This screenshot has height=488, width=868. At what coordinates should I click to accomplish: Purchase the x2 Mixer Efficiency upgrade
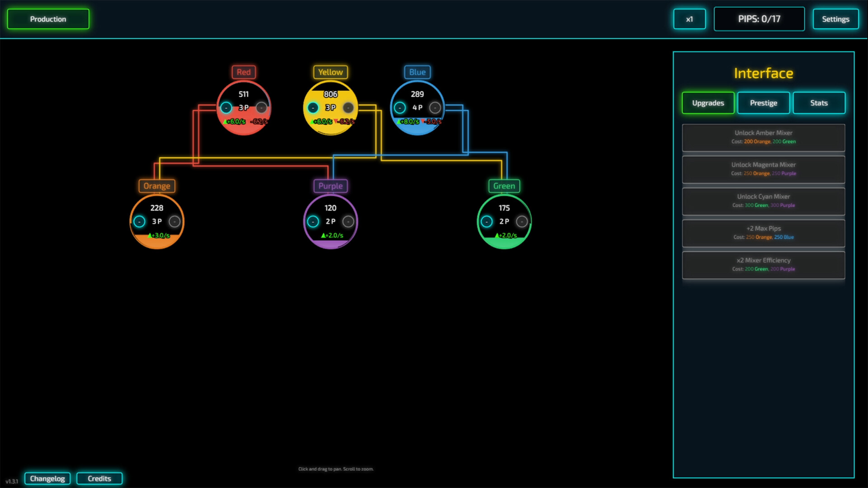click(763, 264)
